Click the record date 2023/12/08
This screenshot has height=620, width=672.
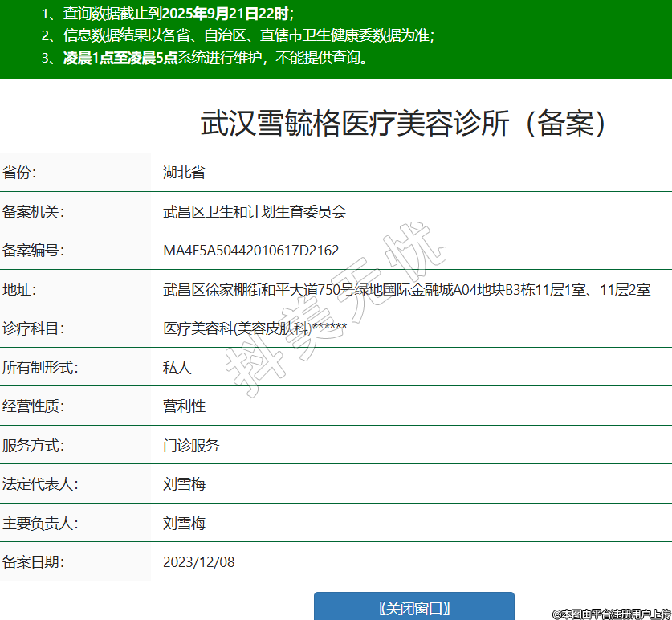coord(199,562)
